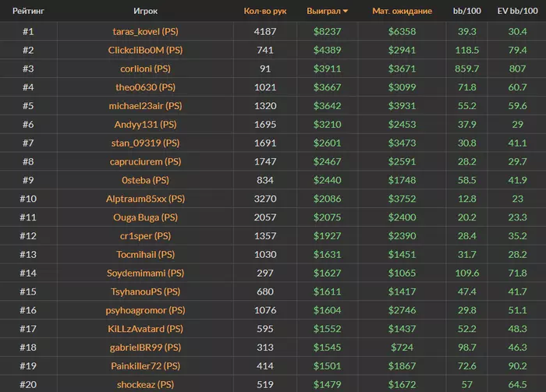Sort table by Кол-во рук column

click(x=265, y=12)
